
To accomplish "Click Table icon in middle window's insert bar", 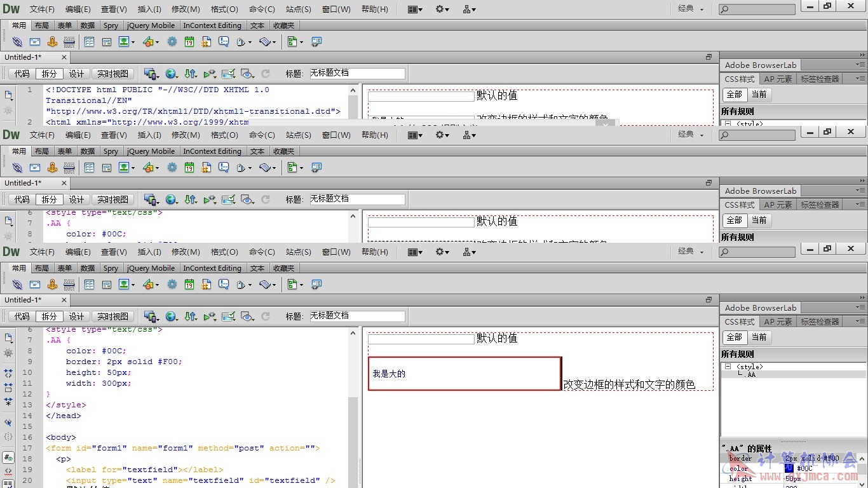I will [x=89, y=168].
